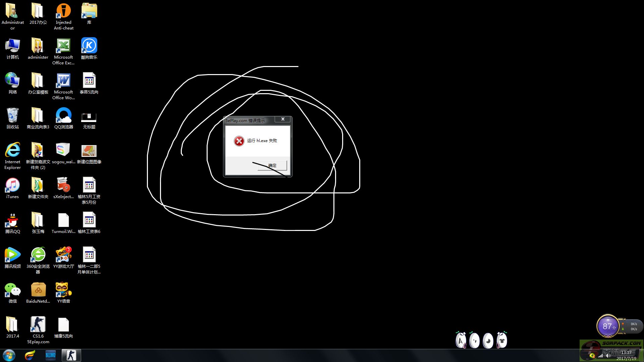
Task: Open the 酷狗音乐 desktop icon
Action: 89,46
